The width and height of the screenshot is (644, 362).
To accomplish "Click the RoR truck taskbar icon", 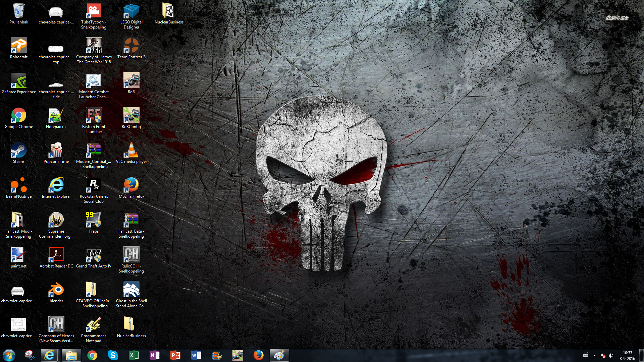I will 238,355.
